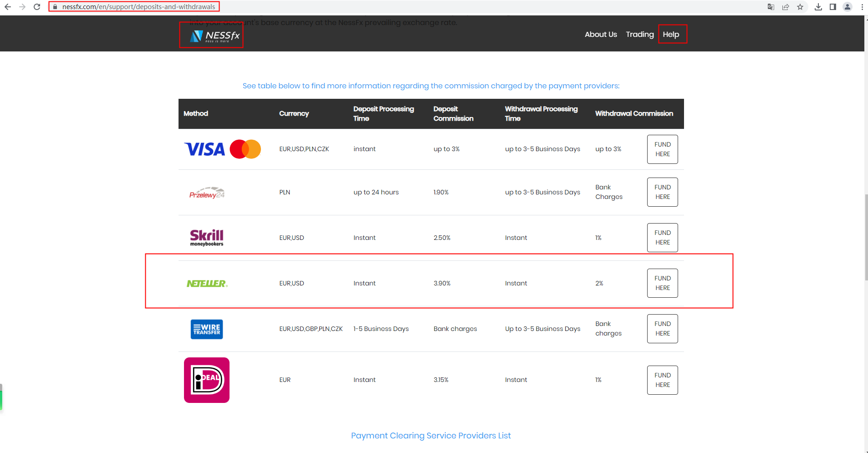Click the Currency column header

[x=294, y=113]
